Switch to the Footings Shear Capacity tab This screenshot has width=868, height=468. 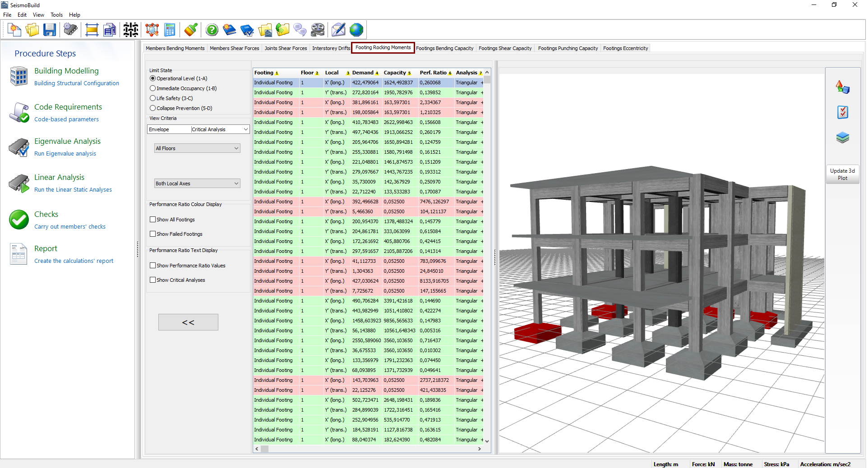pyautogui.click(x=505, y=48)
